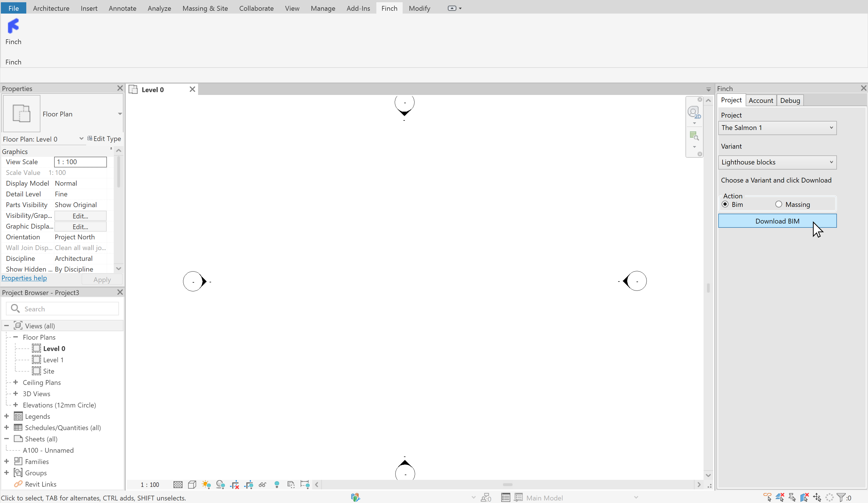Switch to the Account tab in Finch panel
Image resolution: width=868 pixels, height=503 pixels.
point(761,101)
